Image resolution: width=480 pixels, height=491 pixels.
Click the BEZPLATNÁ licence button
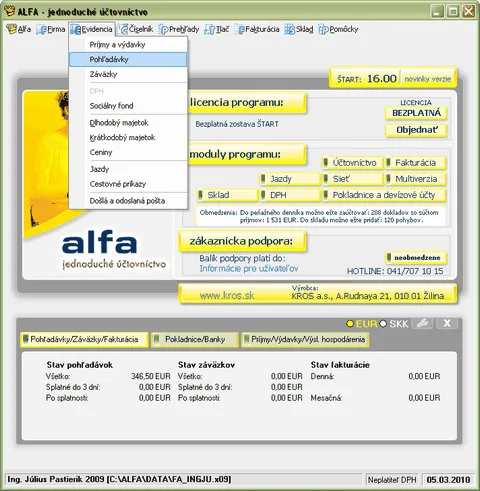tap(416, 113)
